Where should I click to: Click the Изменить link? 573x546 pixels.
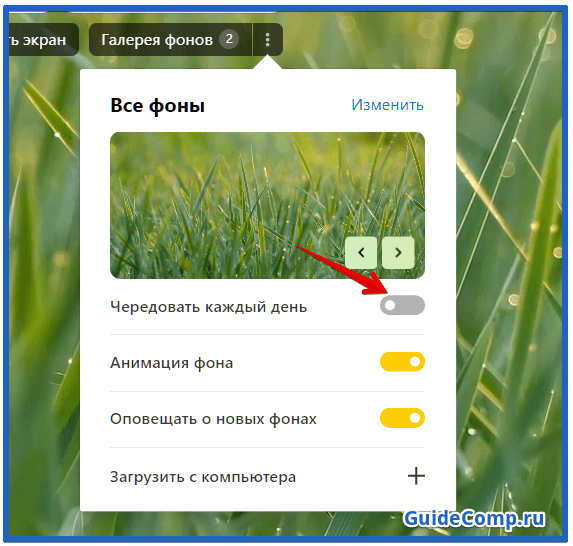387,105
